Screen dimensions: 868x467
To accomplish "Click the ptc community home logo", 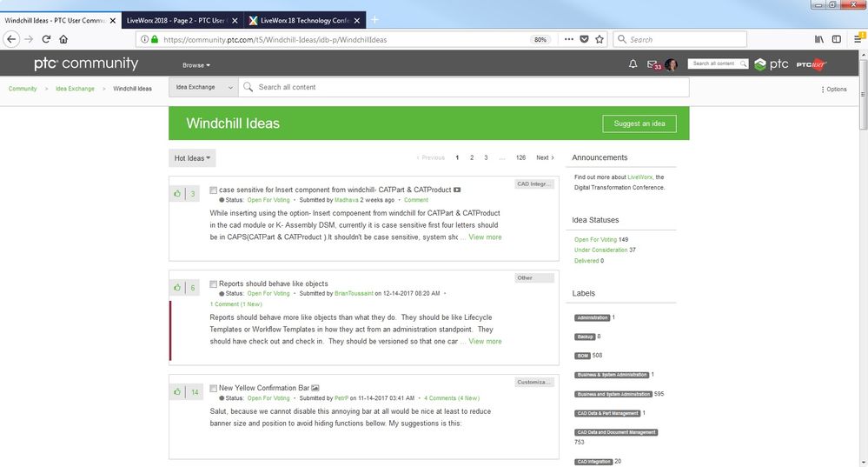I will click(x=86, y=63).
